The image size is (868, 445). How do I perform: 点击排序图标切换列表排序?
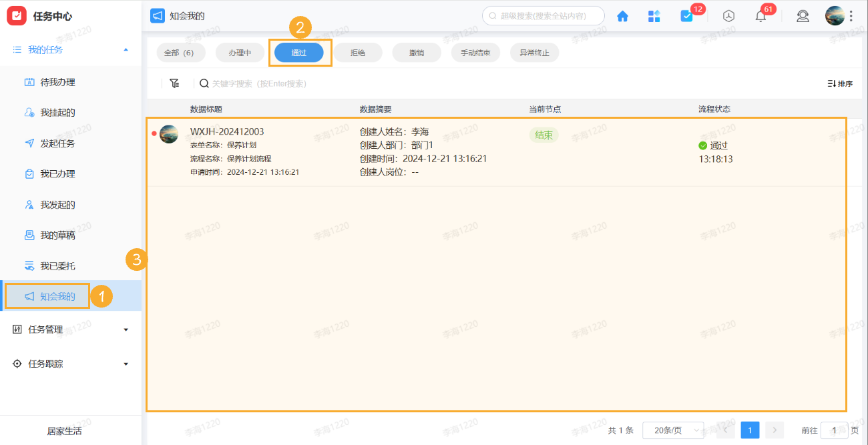(838, 83)
